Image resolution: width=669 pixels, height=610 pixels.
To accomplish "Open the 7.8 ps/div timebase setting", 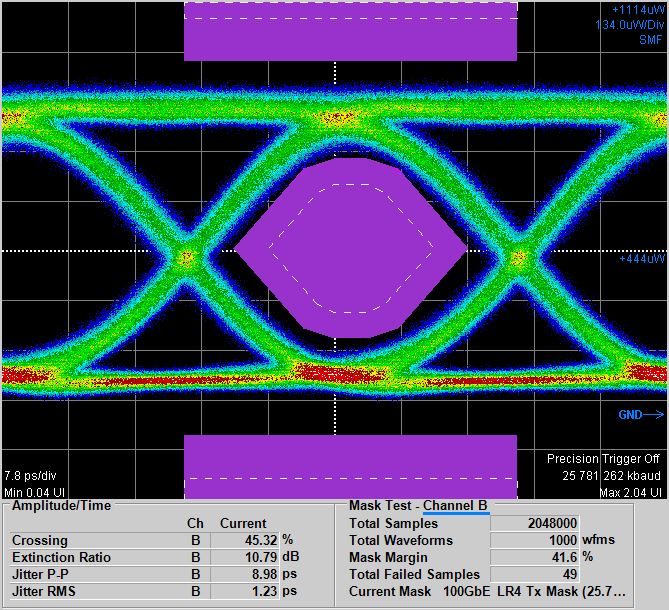I will point(33,476).
